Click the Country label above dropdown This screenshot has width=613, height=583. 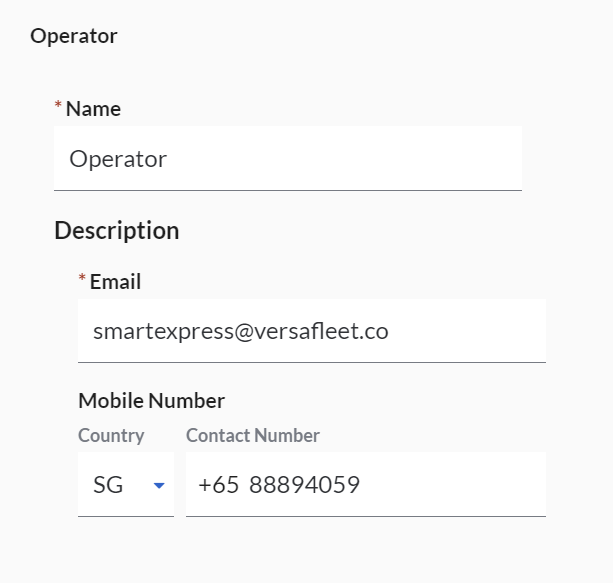[x=111, y=436]
